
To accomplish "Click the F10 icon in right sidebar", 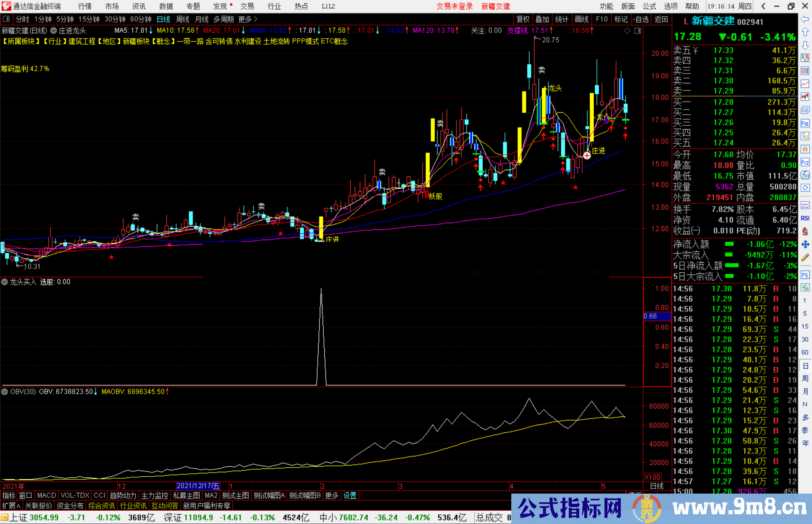I will click(x=805, y=123).
